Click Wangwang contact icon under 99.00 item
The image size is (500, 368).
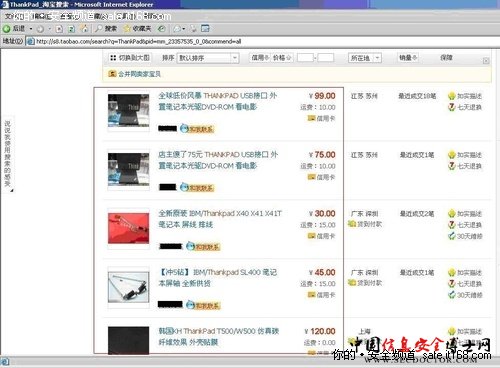(197, 129)
